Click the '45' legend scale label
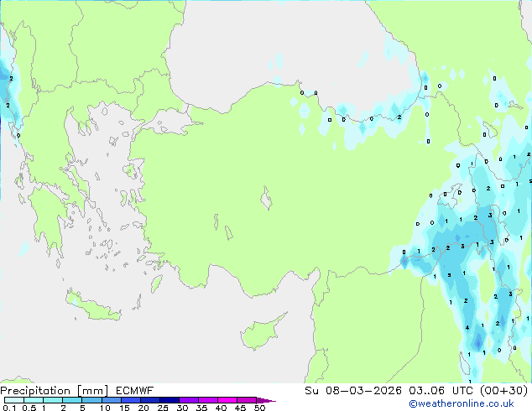The width and height of the screenshot is (532, 411). (240, 408)
